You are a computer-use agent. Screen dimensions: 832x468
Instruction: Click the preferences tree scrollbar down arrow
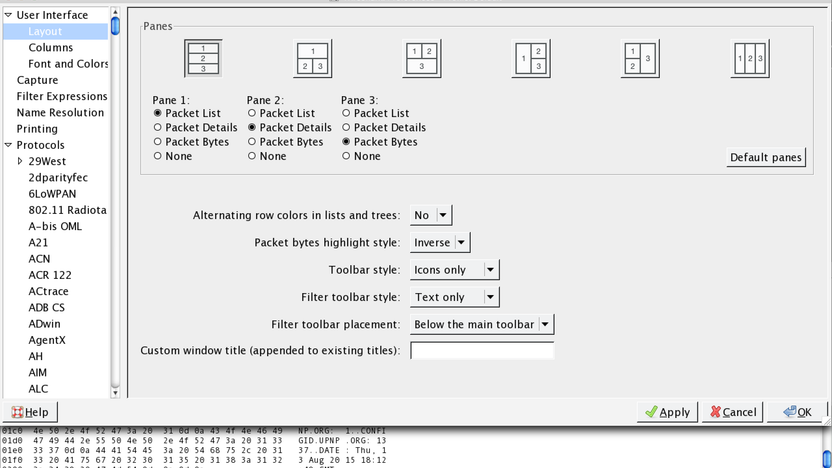click(115, 393)
